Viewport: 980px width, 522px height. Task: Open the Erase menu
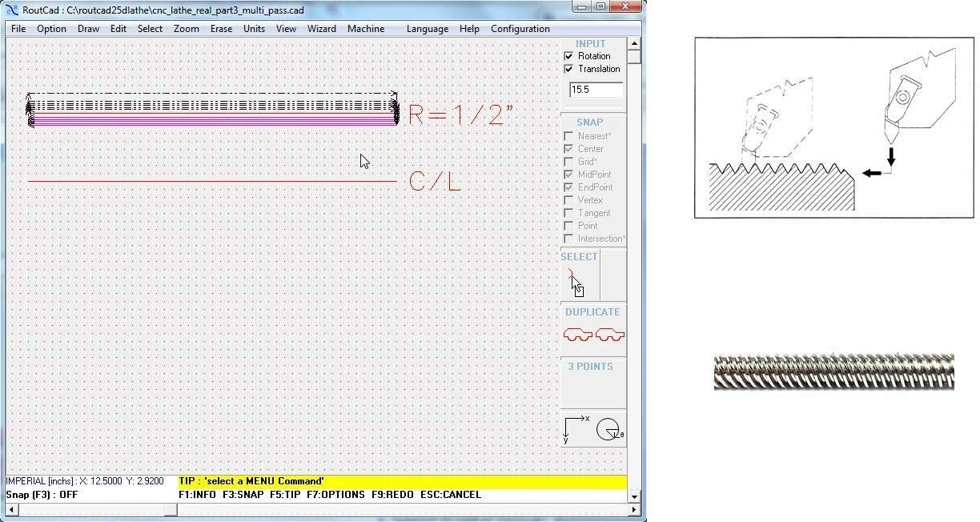221,29
